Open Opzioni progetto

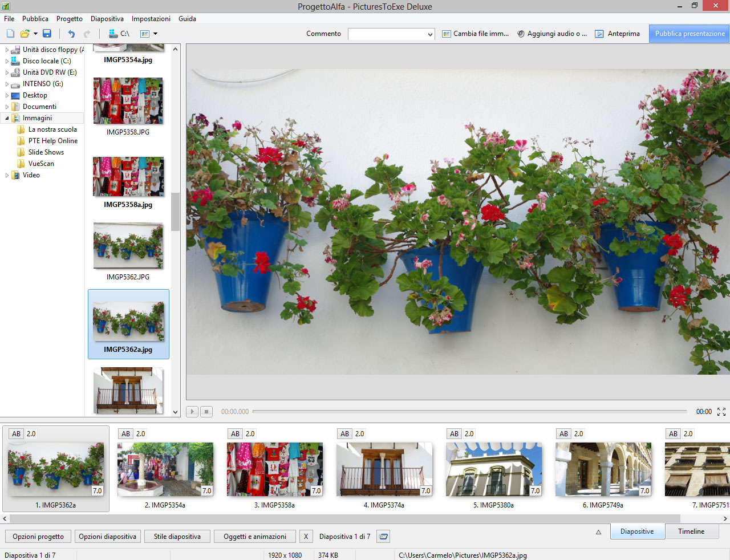point(38,537)
